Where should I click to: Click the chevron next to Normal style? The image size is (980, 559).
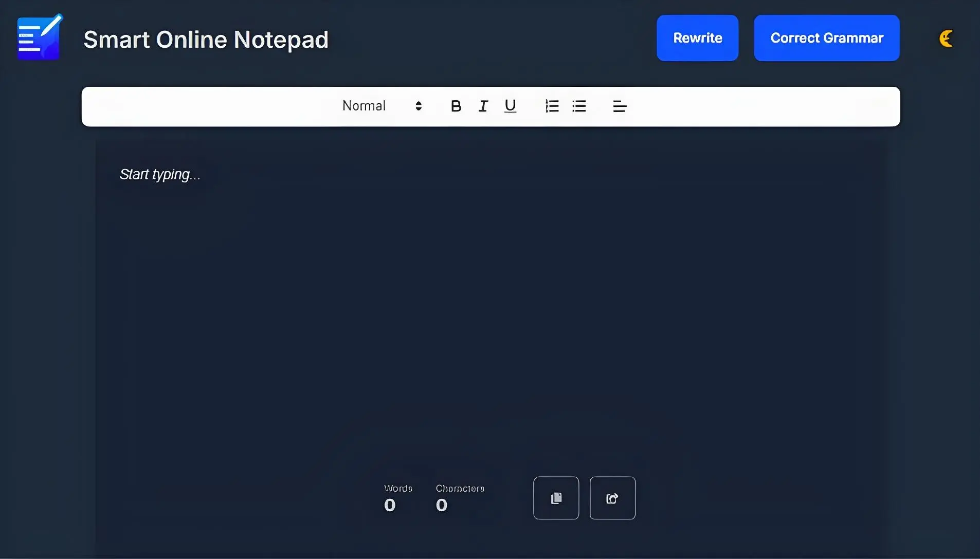click(419, 106)
